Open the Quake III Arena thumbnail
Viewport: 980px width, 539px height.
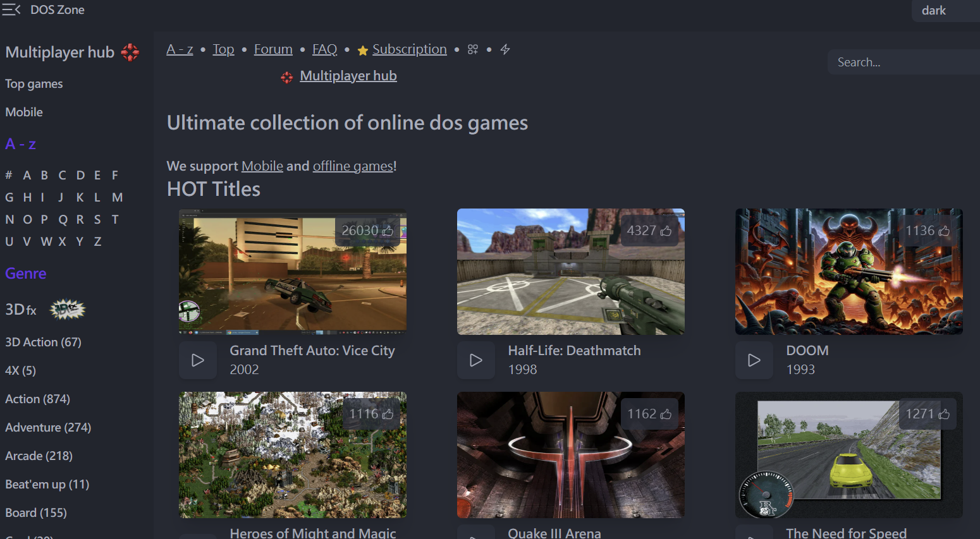pos(570,454)
